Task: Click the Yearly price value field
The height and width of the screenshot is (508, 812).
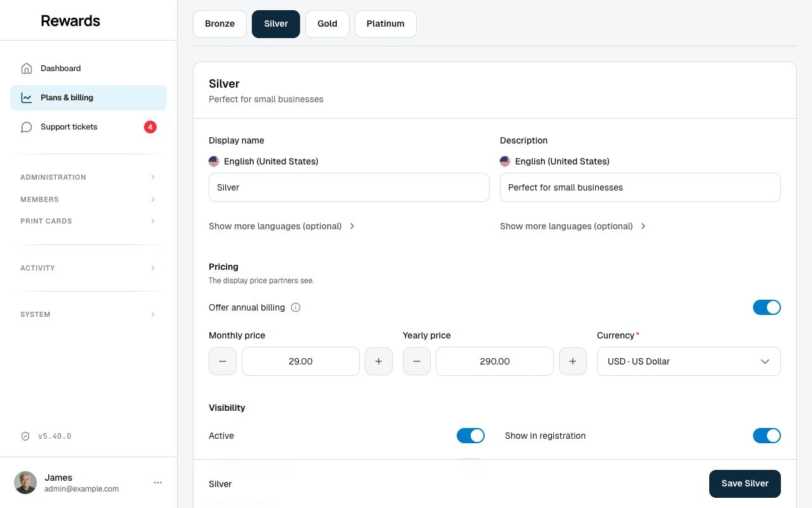Action: point(495,361)
